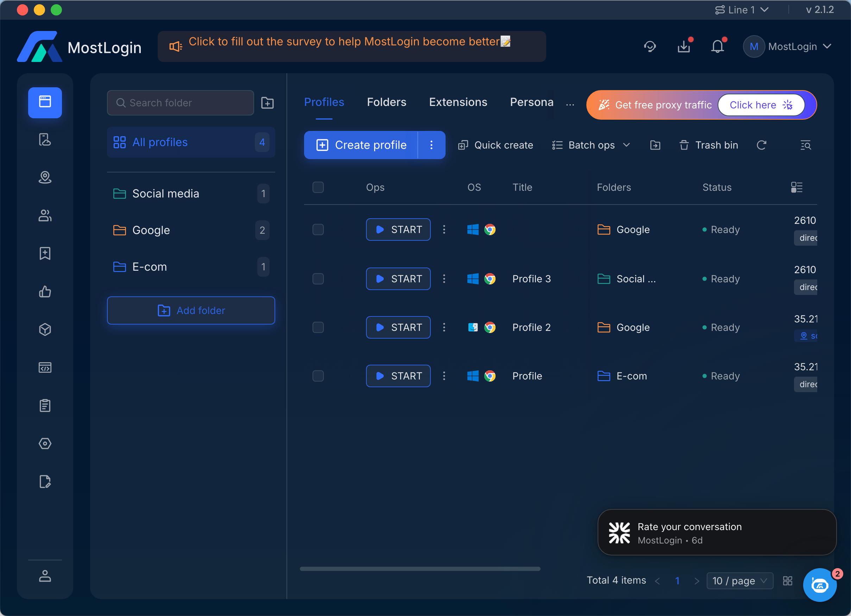Expand the Batch ops dropdown
Image resolution: width=851 pixels, height=616 pixels.
click(591, 145)
